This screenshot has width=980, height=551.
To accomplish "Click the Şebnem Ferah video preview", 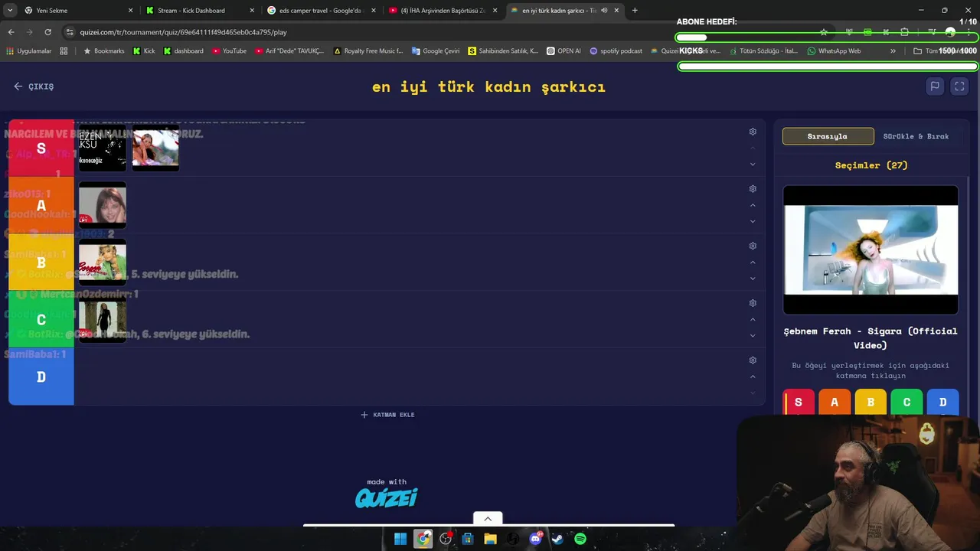I will [871, 249].
